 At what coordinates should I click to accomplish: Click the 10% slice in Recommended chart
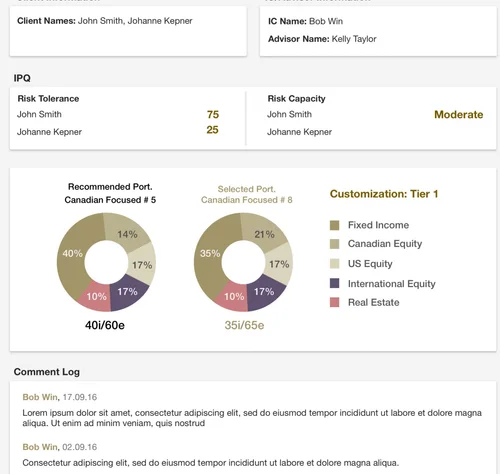97,296
